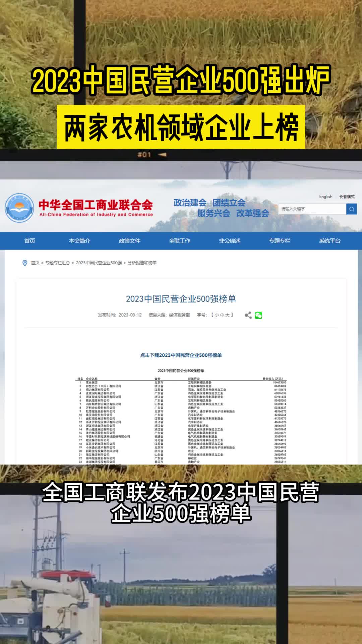Switch site language to English
Viewport: 362px width, 644px height.
[x=325, y=197]
